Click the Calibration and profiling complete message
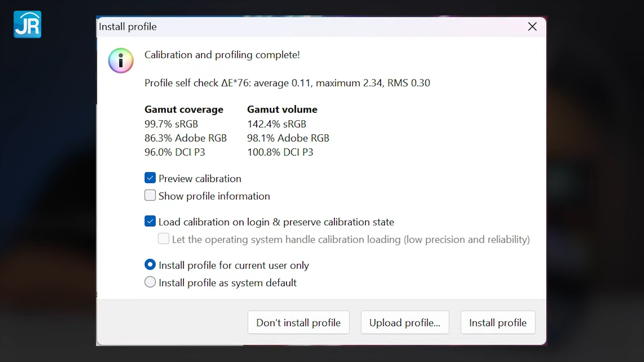The width and height of the screenshot is (644, 362). (x=222, y=55)
